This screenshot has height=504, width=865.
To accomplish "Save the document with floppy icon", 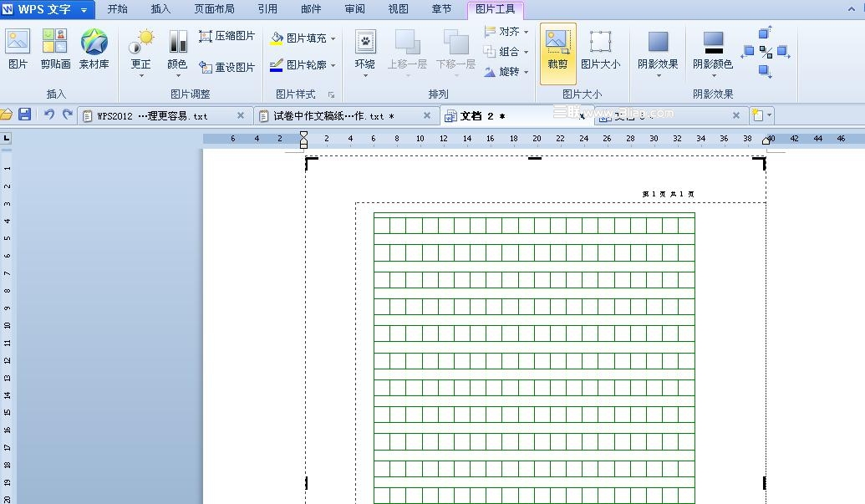I will tap(24, 115).
